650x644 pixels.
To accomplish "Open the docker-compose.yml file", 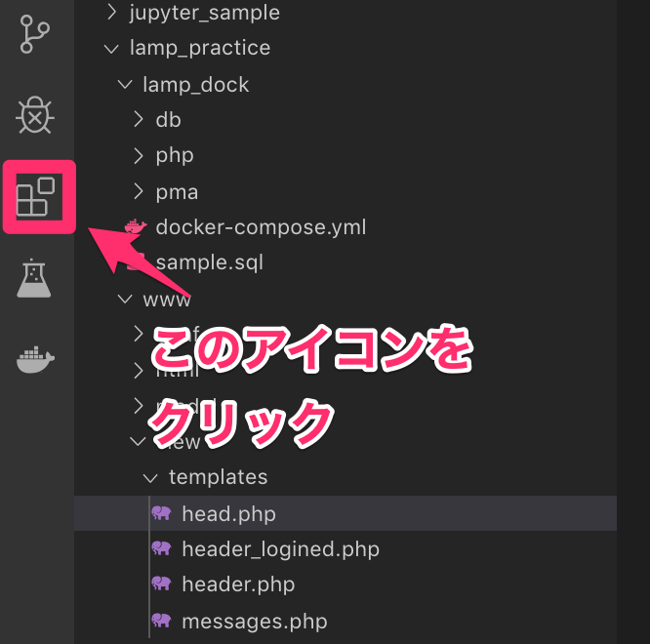I will coord(261,227).
